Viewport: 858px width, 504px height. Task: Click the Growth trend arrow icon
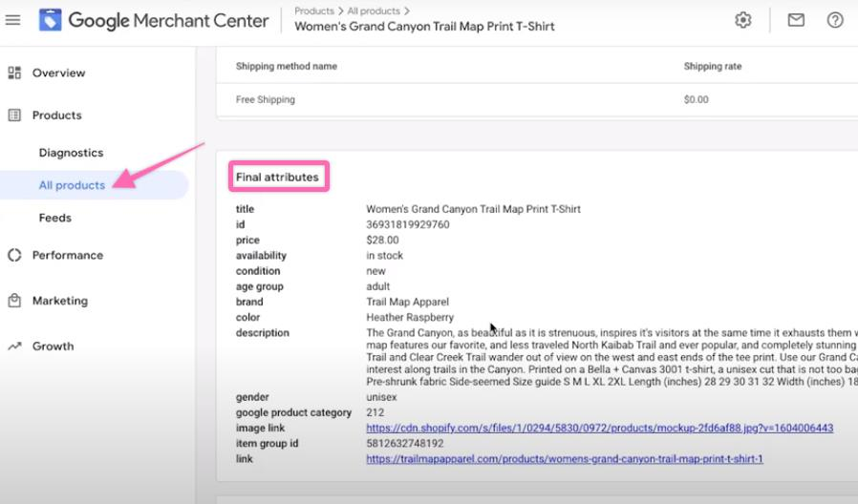(14, 346)
